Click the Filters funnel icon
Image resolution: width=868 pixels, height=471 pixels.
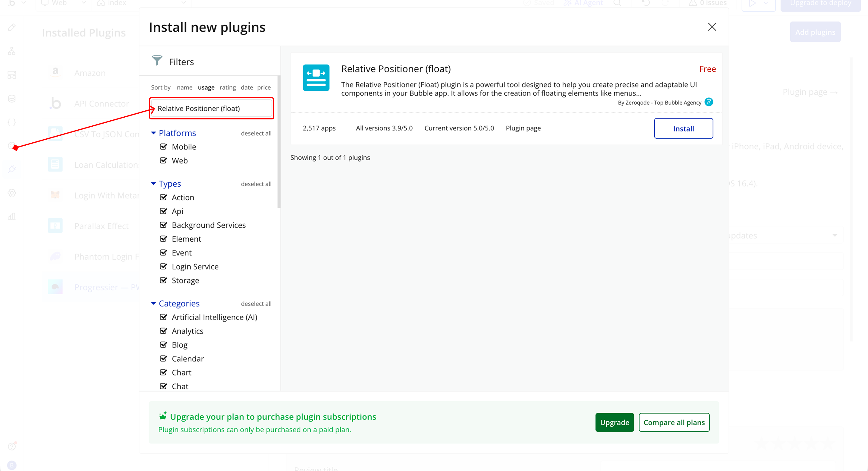pyautogui.click(x=157, y=61)
